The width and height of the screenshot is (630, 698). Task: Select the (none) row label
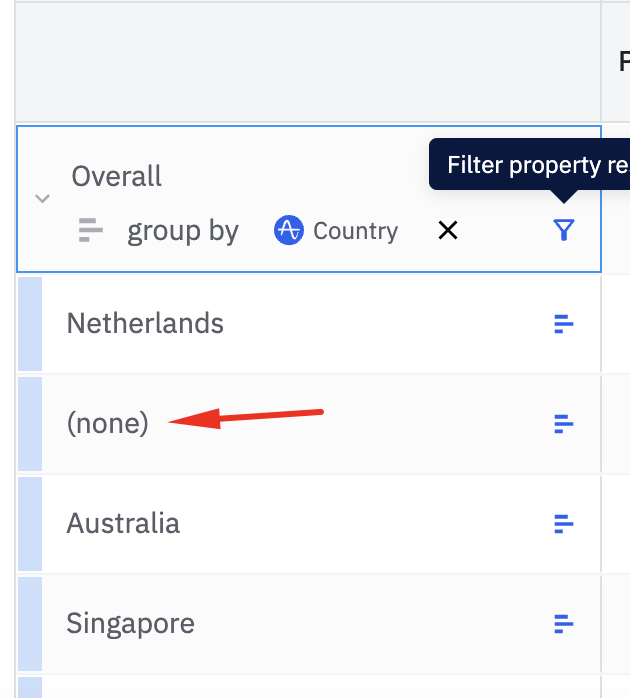(x=107, y=424)
